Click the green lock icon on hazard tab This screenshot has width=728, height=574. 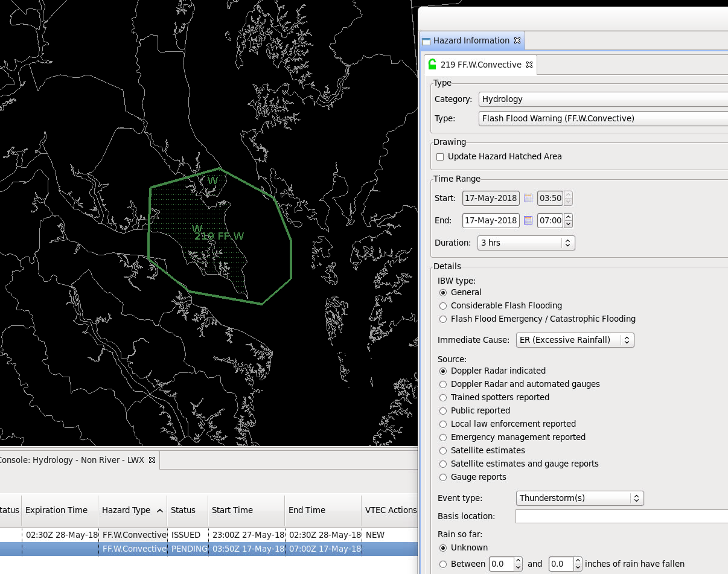tap(432, 65)
